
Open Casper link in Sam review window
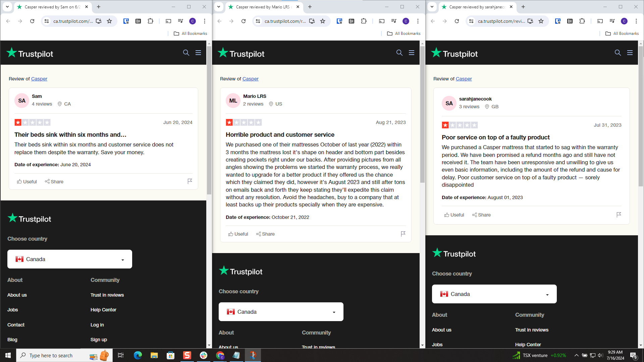point(39,79)
